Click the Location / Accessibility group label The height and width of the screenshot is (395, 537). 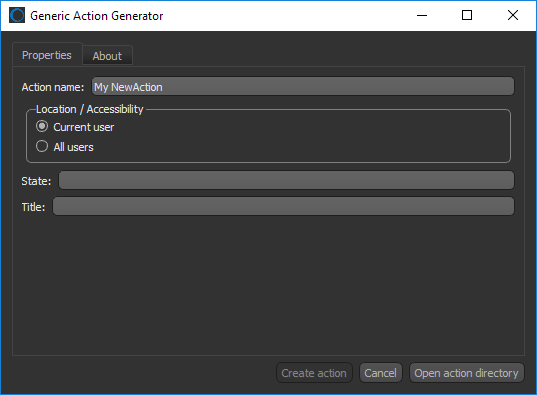[90, 109]
